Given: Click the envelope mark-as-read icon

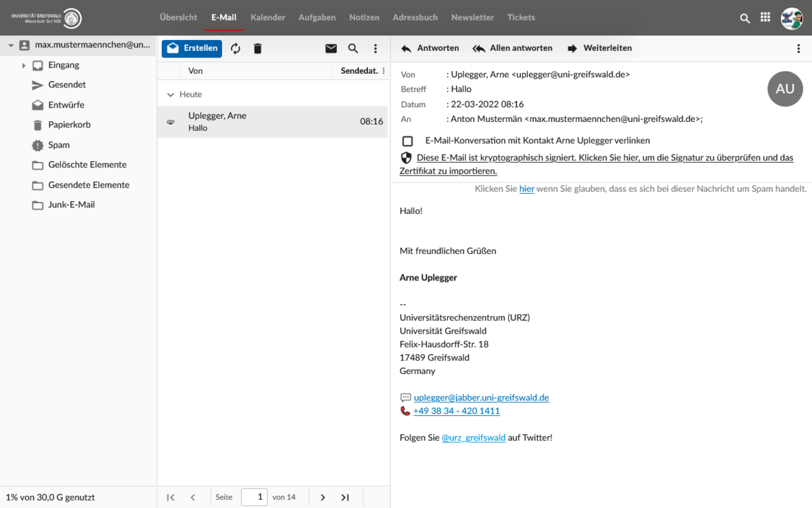Looking at the screenshot, I should point(331,49).
